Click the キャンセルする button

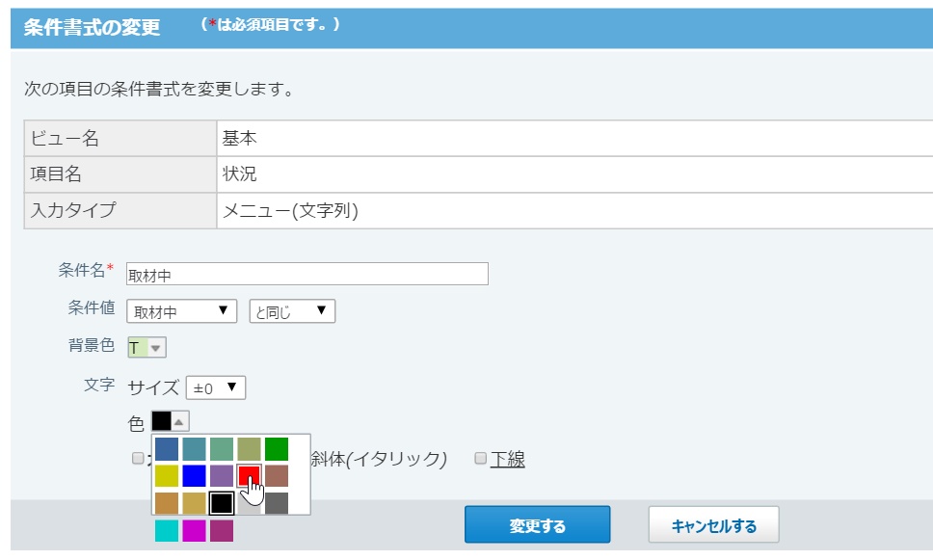[x=713, y=525]
